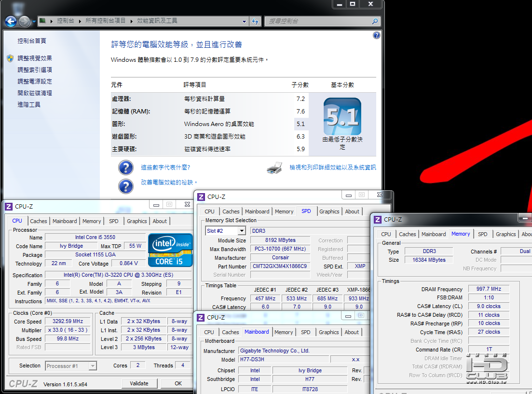Open Memory tab in CPU window
Viewport: 532px width, 394px height.
coord(92,221)
